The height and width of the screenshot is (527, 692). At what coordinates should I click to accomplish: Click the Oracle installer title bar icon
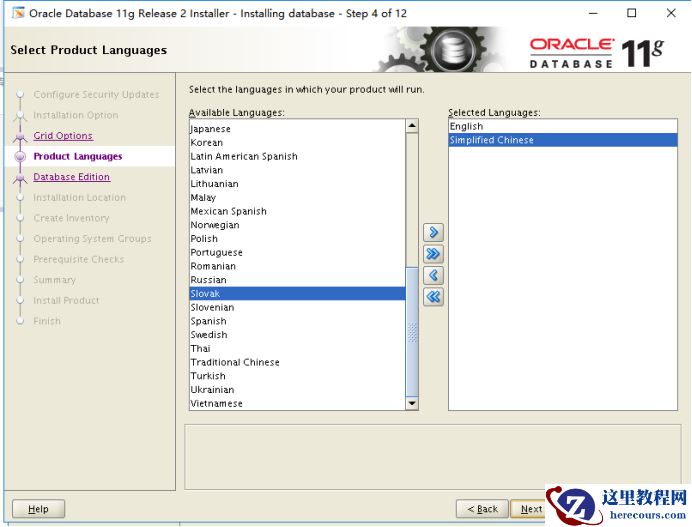tap(19, 13)
